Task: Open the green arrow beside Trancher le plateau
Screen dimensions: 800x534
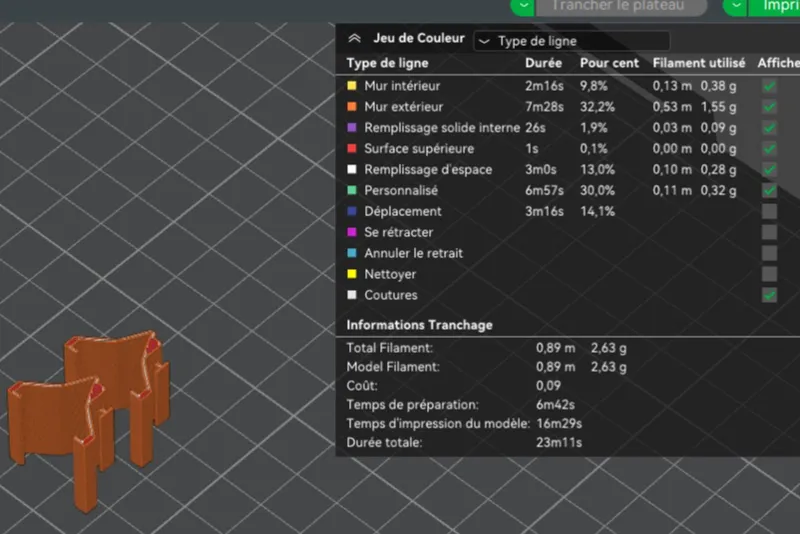Action: pos(523,7)
